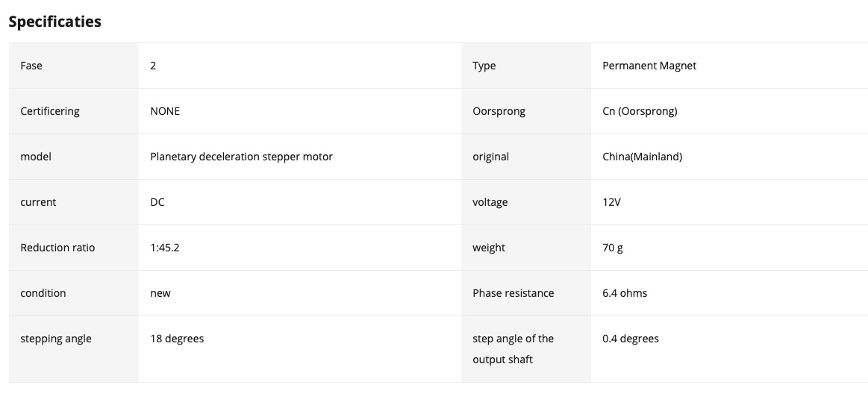This screenshot has width=868, height=402.
Task: Click the 12V voltage value
Action: 611,202
